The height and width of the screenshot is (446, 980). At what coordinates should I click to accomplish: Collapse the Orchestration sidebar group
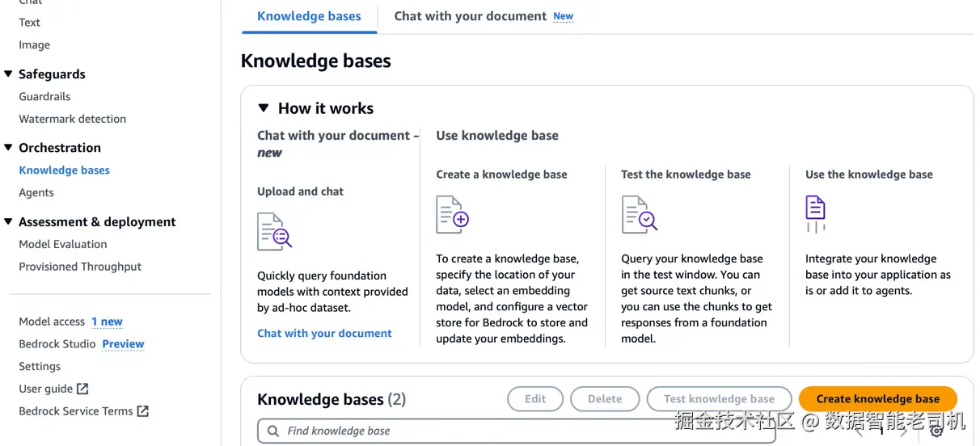(x=9, y=147)
